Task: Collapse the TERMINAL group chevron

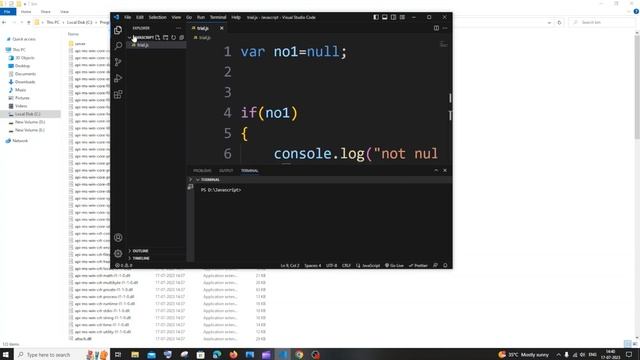Action: [198, 180]
